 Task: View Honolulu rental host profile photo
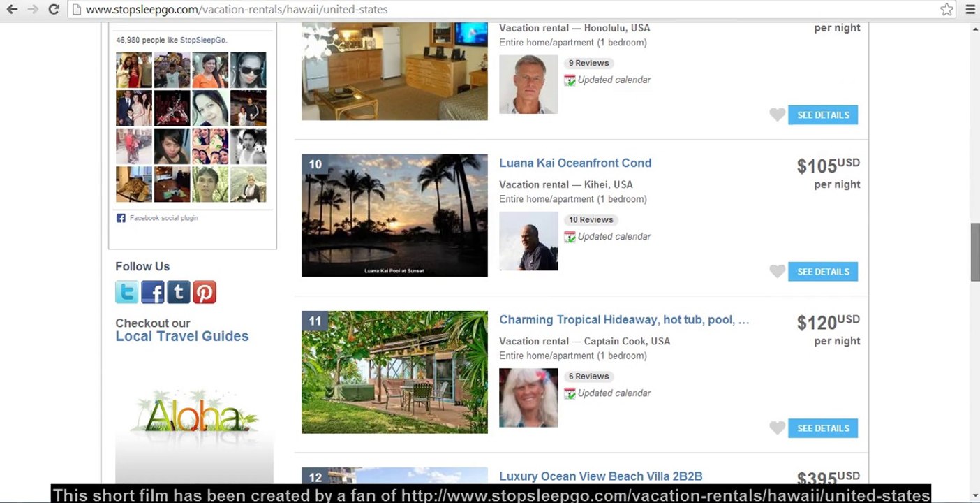tap(528, 85)
